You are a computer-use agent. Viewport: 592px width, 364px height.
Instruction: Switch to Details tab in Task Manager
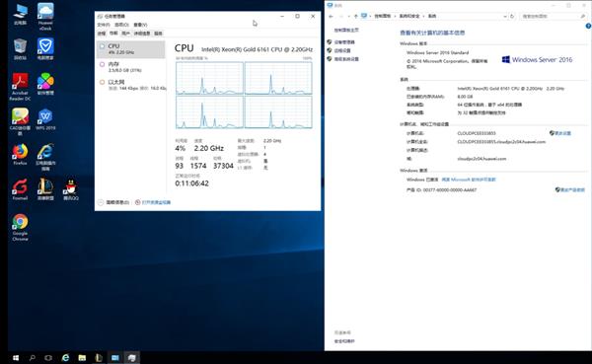141,34
